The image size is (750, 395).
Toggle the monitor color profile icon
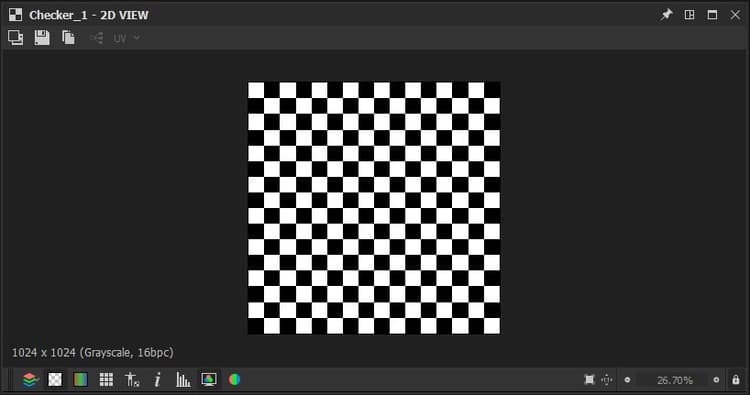pyautogui.click(x=209, y=380)
